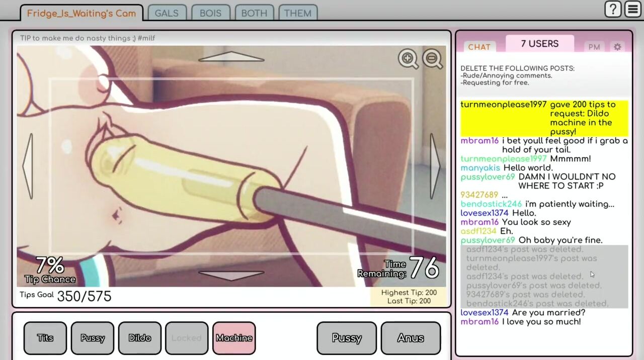Toggle the highlighted Machine button
Image resolution: width=644 pixels, height=360 pixels.
(234, 338)
